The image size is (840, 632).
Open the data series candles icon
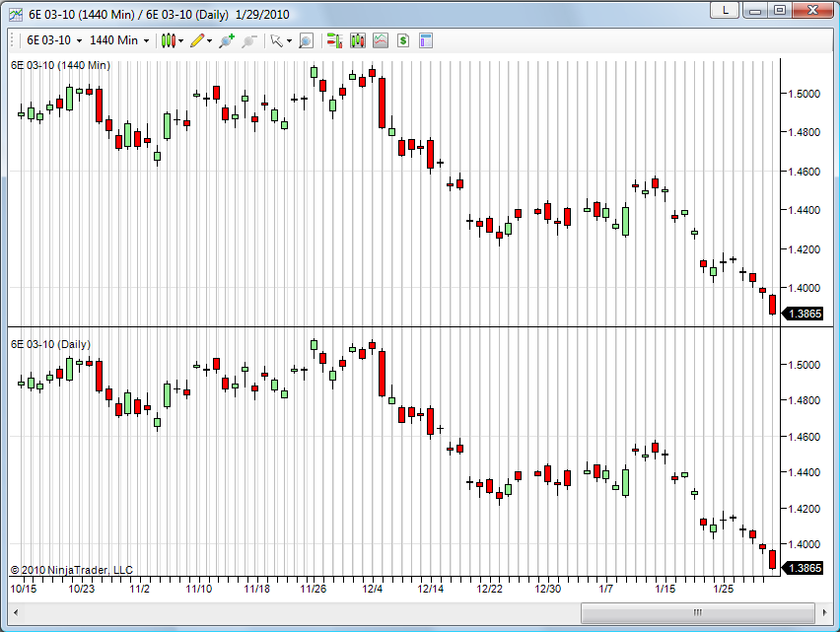pyautogui.click(x=358, y=40)
